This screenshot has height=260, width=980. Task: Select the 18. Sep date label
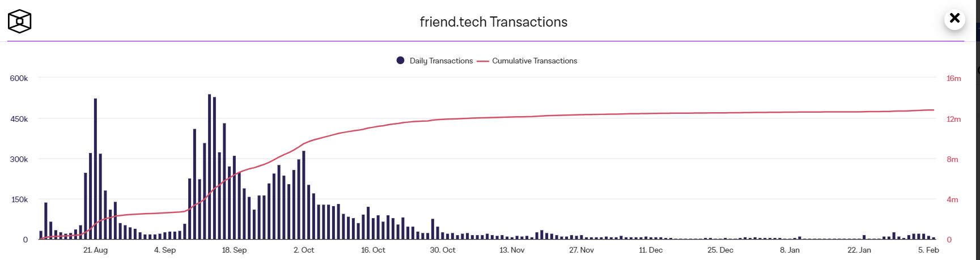(x=234, y=250)
